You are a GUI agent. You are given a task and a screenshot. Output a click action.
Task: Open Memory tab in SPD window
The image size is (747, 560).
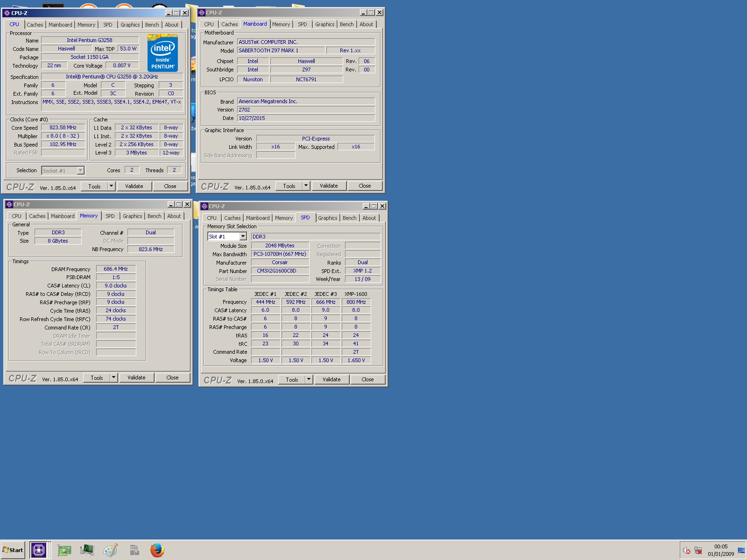(x=284, y=218)
